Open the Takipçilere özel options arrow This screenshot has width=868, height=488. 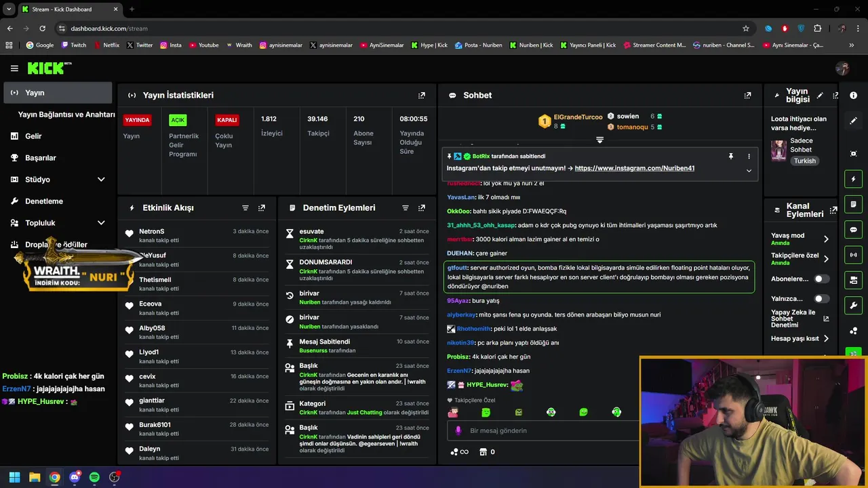tap(826, 259)
